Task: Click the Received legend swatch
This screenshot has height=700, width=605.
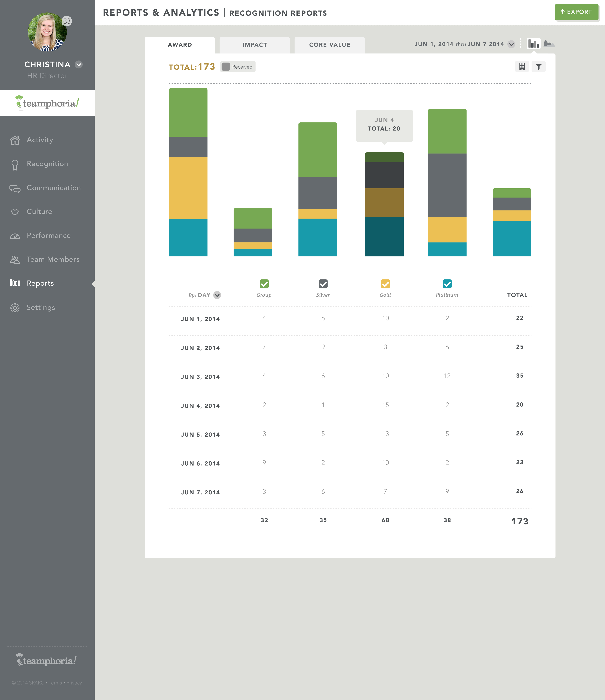Action: point(226,67)
